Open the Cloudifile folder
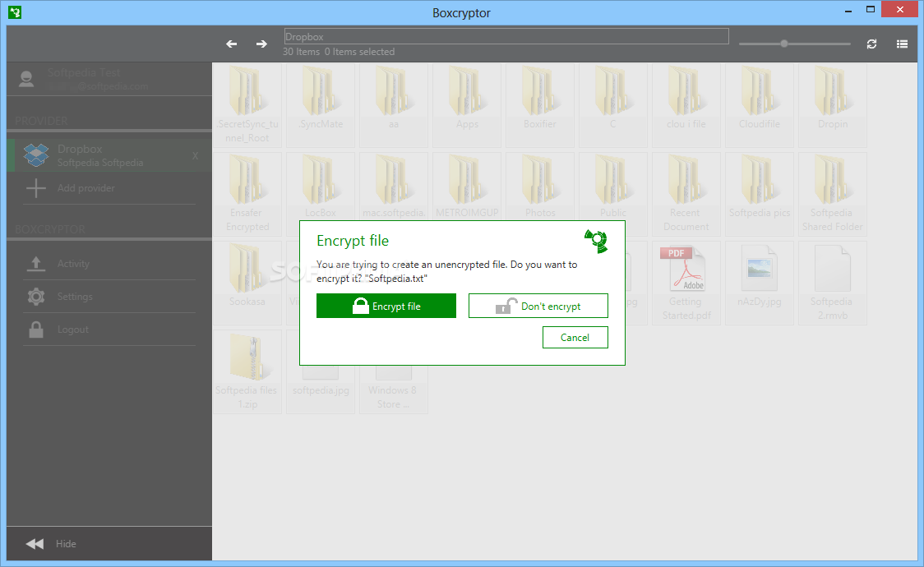 759,105
